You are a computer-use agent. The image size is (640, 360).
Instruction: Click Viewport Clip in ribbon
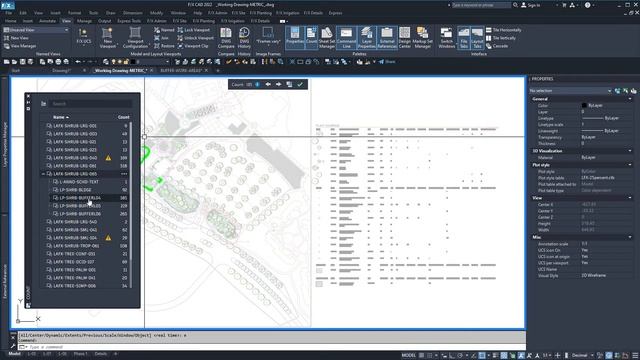click(193, 46)
